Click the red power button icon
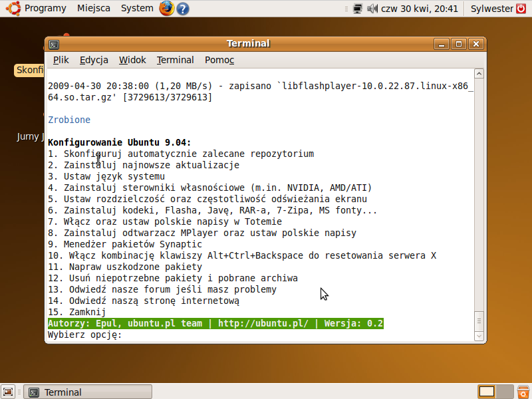This screenshot has width=532, height=399. coord(521,9)
